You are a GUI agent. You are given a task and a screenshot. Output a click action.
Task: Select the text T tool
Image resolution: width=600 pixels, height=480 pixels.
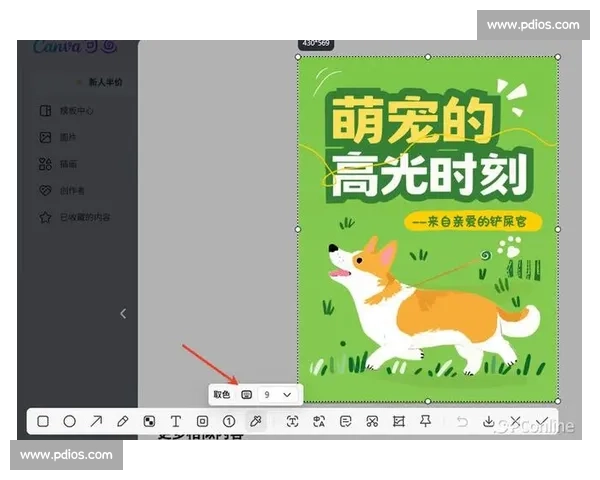pos(176,421)
